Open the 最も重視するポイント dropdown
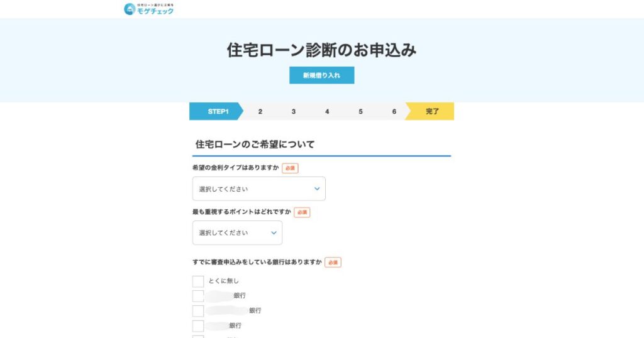The width and height of the screenshot is (644, 338). pos(237,232)
